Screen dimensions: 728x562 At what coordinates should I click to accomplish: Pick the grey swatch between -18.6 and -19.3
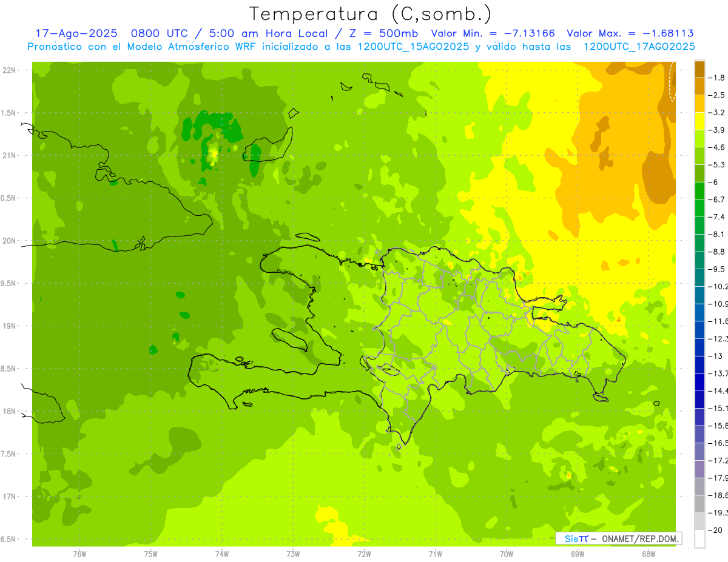699,504
